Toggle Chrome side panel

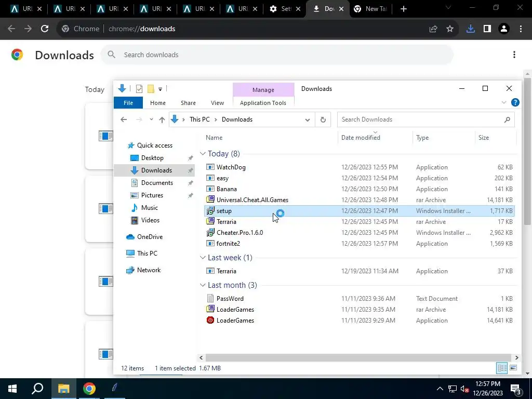click(487, 29)
